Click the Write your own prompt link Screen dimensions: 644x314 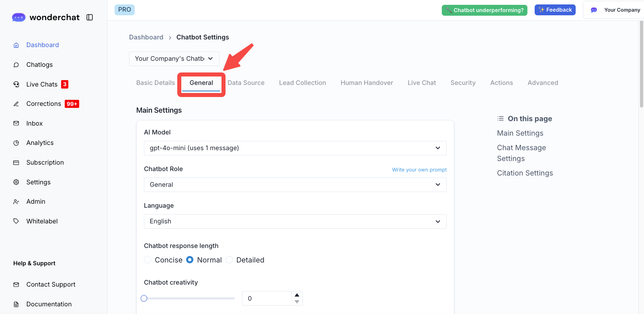(419, 170)
